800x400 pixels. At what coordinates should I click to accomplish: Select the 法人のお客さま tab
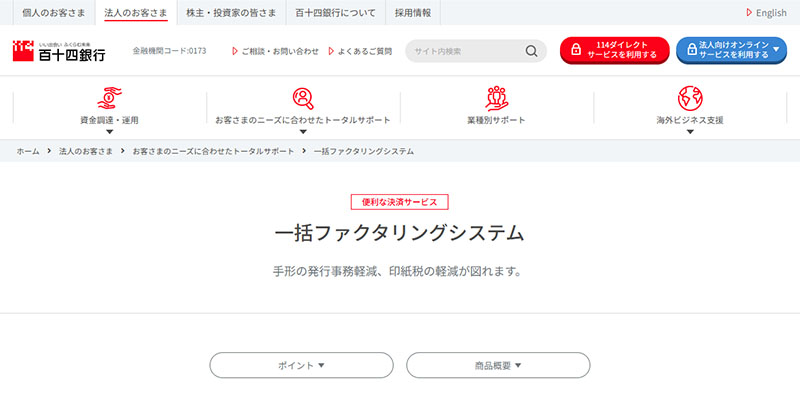tap(136, 13)
